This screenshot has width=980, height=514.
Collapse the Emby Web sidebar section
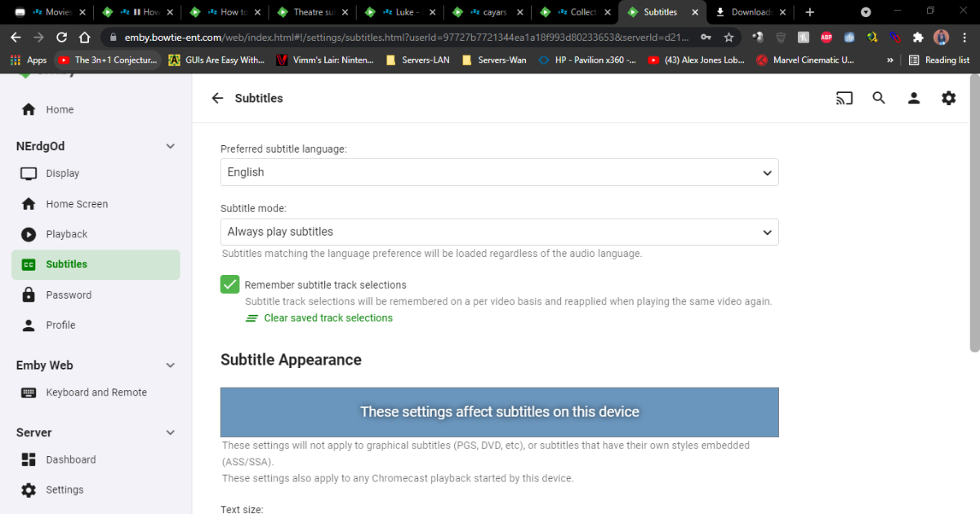click(170, 366)
